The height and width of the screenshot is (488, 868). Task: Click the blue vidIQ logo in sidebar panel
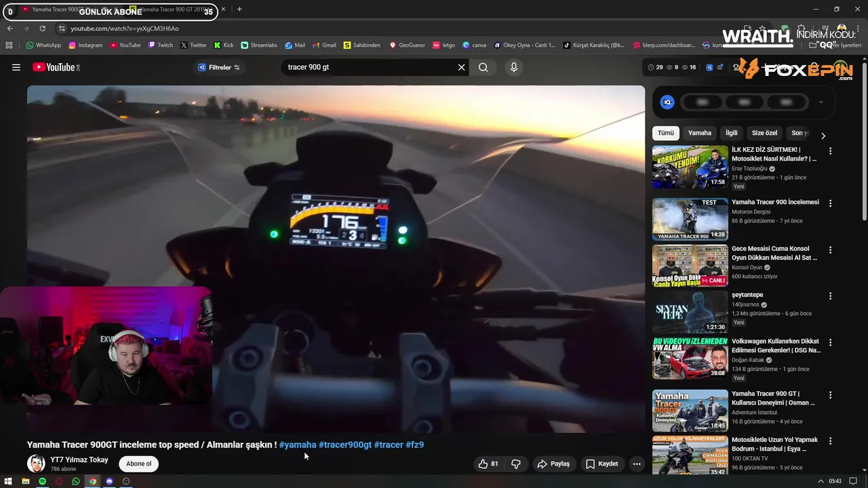point(667,102)
